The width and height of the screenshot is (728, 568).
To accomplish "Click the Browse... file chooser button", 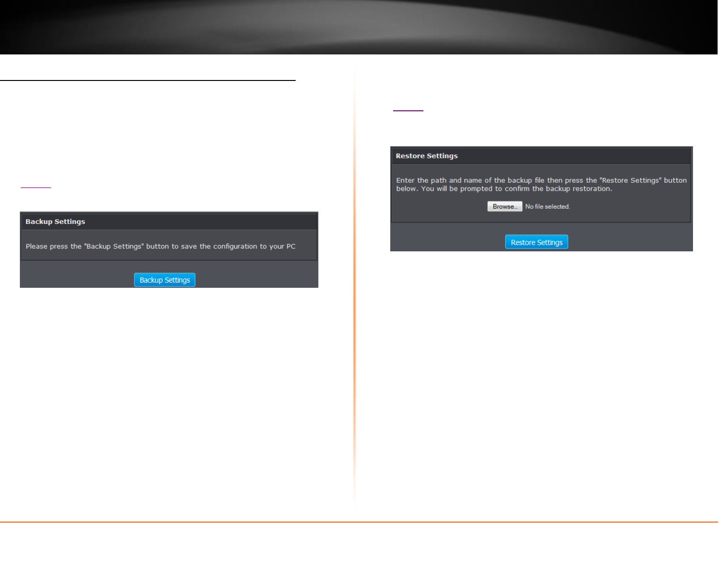I will click(x=505, y=206).
